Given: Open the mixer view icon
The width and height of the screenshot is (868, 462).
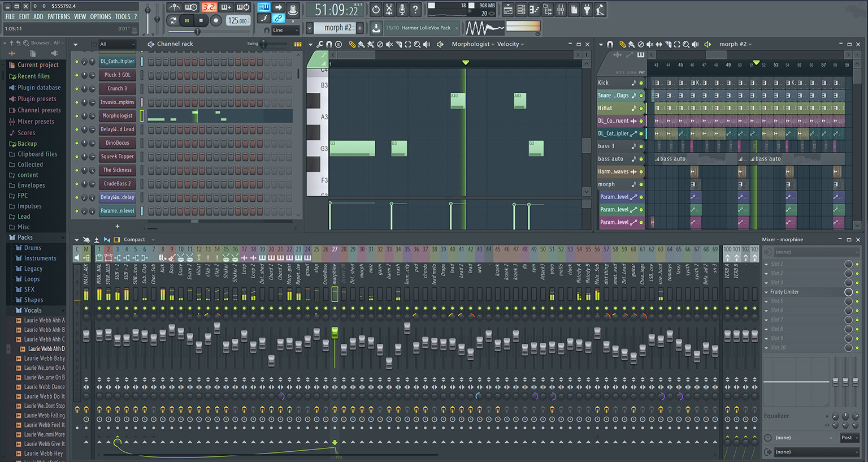Looking at the screenshot, I should (x=561, y=9).
